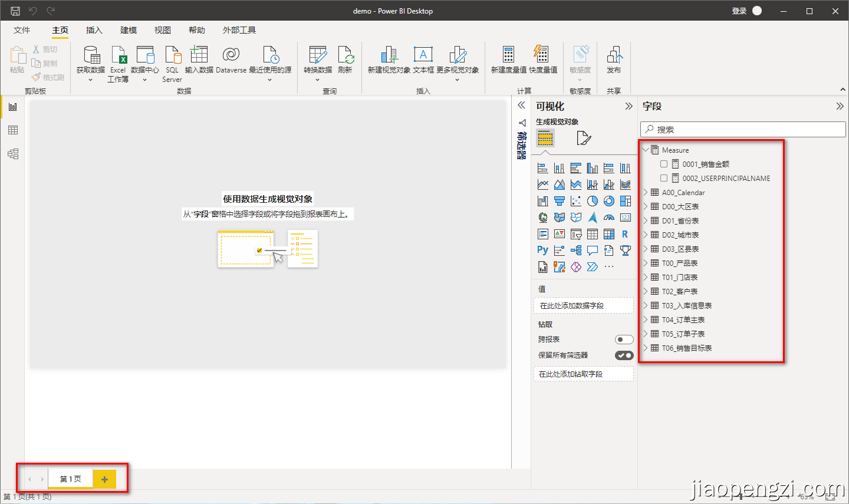Choose the matrix visual

609,234
